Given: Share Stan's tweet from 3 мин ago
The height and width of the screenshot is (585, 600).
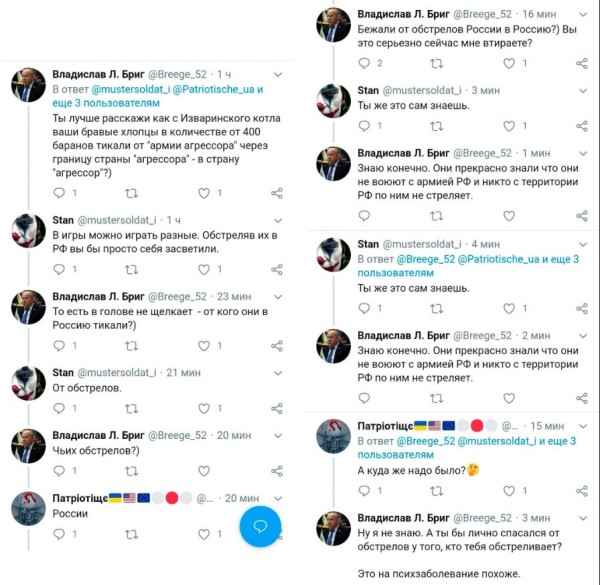Looking at the screenshot, I should coord(582,126).
